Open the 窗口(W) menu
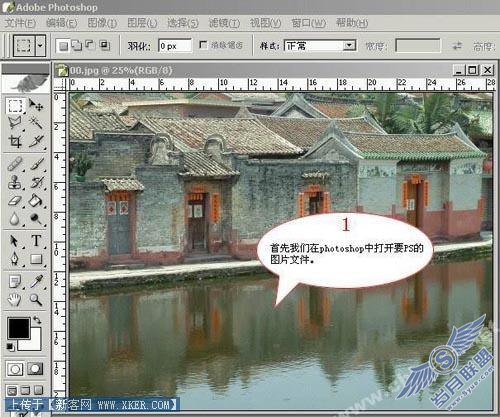Viewport: 500px width, 417px height. (x=309, y=23)
